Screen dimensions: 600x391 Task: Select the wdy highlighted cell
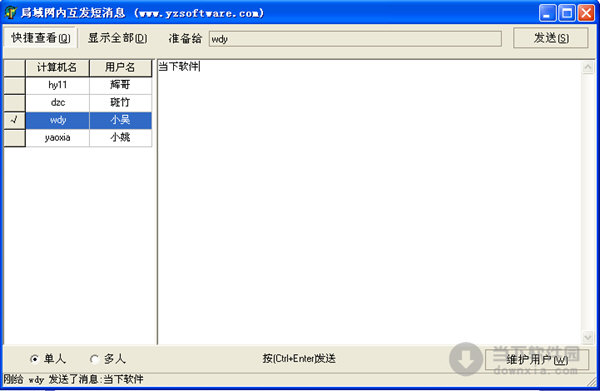pyautogui.click(x=57, y=120)
